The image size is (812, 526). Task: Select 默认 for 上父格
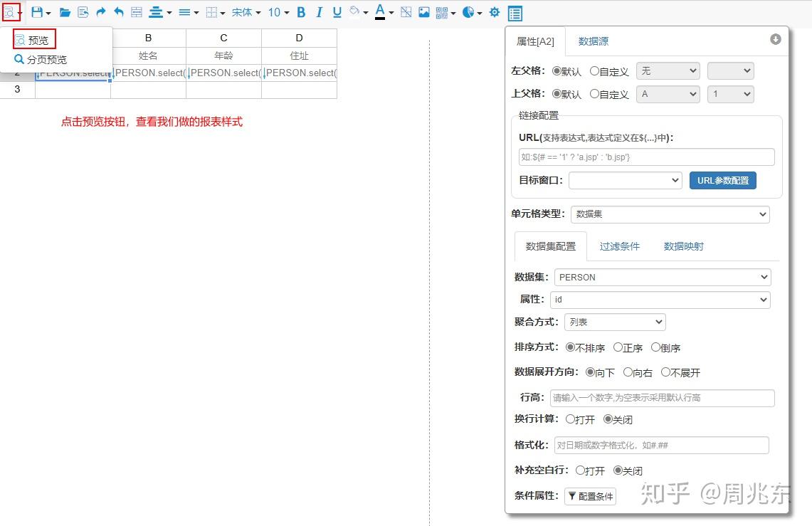pyautogui.click(x=557, y=94)
